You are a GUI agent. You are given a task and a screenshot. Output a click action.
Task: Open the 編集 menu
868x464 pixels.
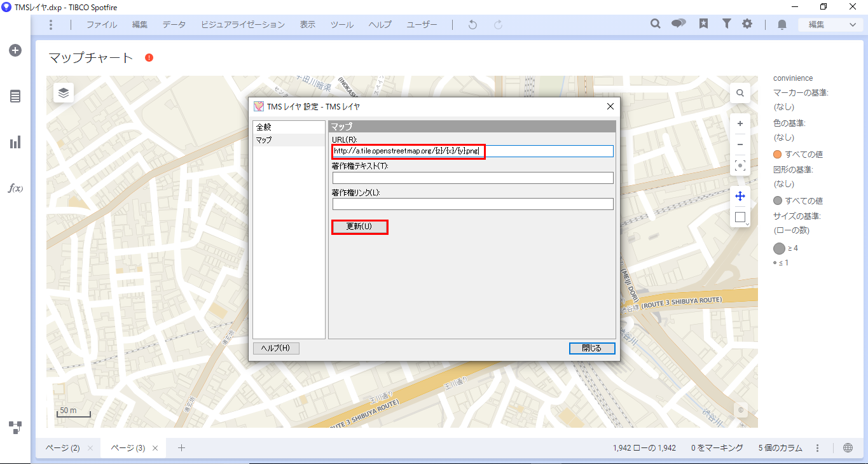[140, 25]
